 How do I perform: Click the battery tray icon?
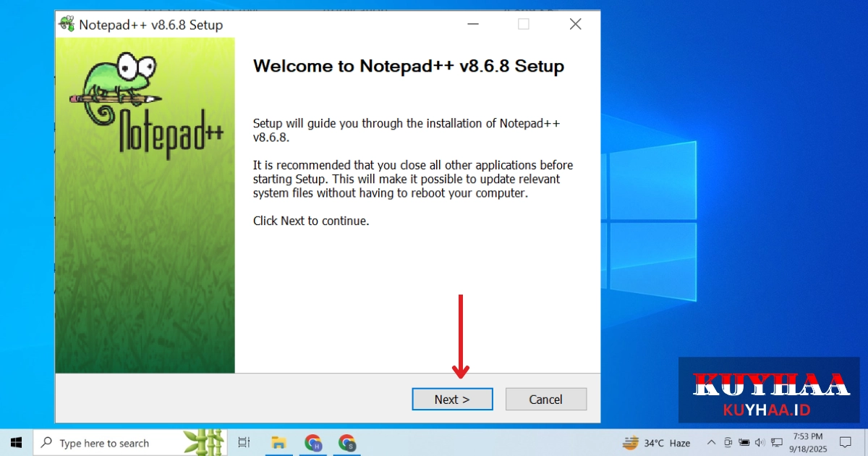pos(744,442)
